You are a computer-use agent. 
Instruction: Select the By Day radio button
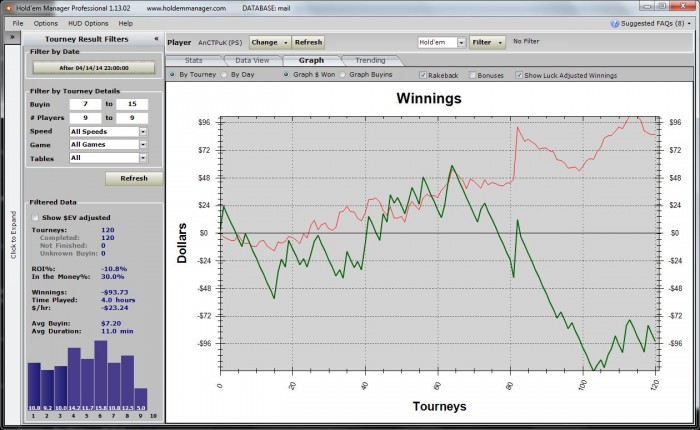pos(224,75)
